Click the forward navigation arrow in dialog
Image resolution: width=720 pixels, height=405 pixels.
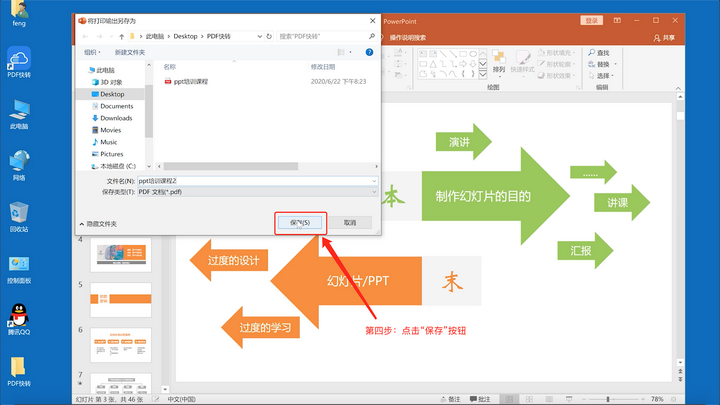99,36
